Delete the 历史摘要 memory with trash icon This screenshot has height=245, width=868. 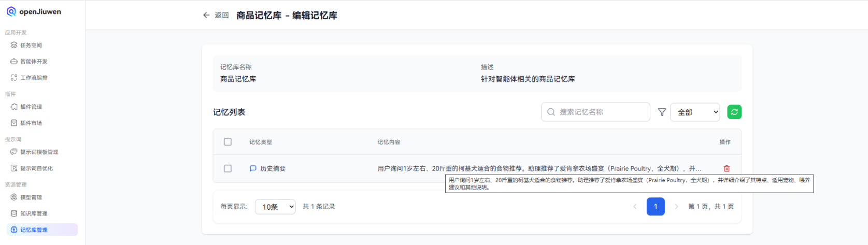[x=727, y=168]
